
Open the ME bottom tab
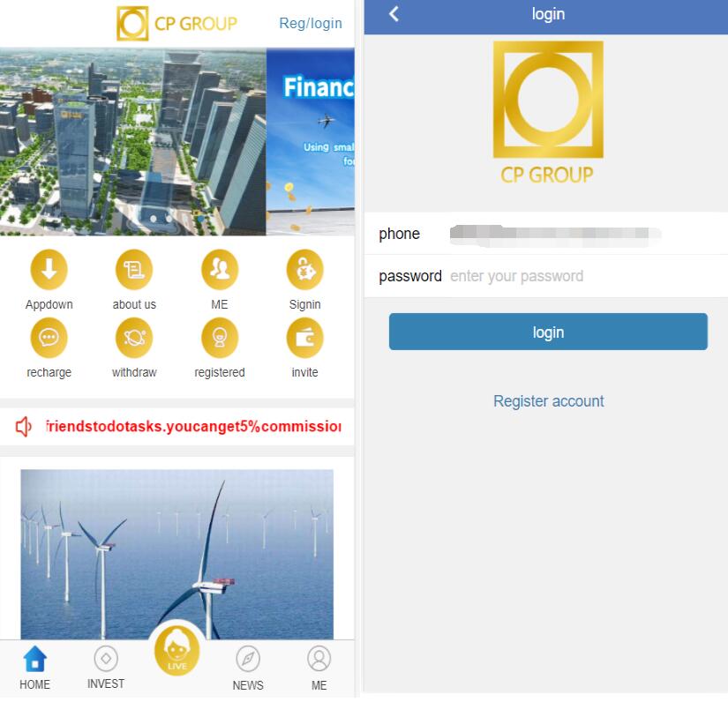(x=319, y=668)
